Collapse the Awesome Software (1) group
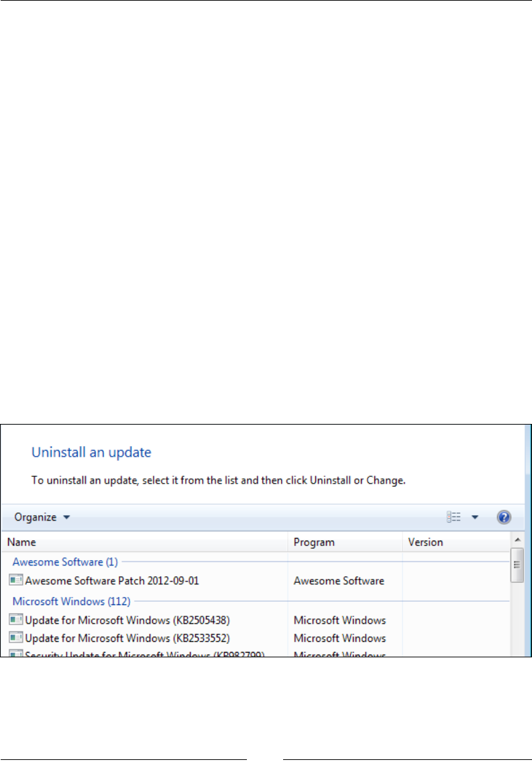Image resolution: width=532 pixels, height=766 pixels. click(65, 562)
